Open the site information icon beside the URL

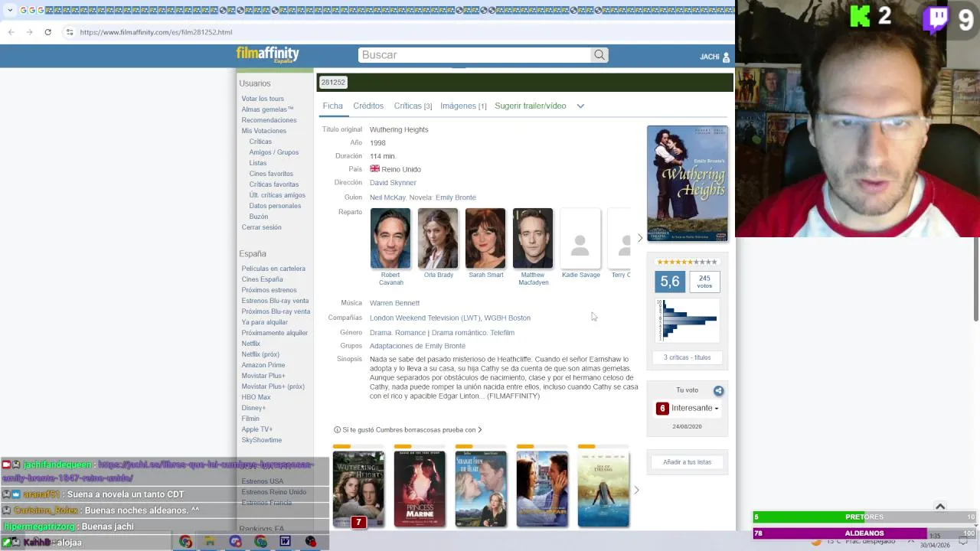(x=69, y=32)
